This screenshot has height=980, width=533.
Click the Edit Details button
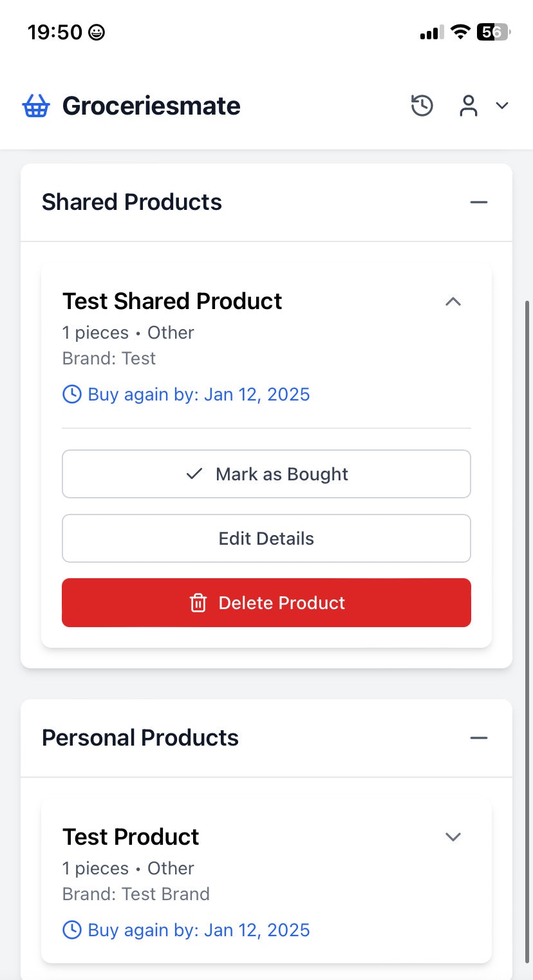(x=266, y=538)
